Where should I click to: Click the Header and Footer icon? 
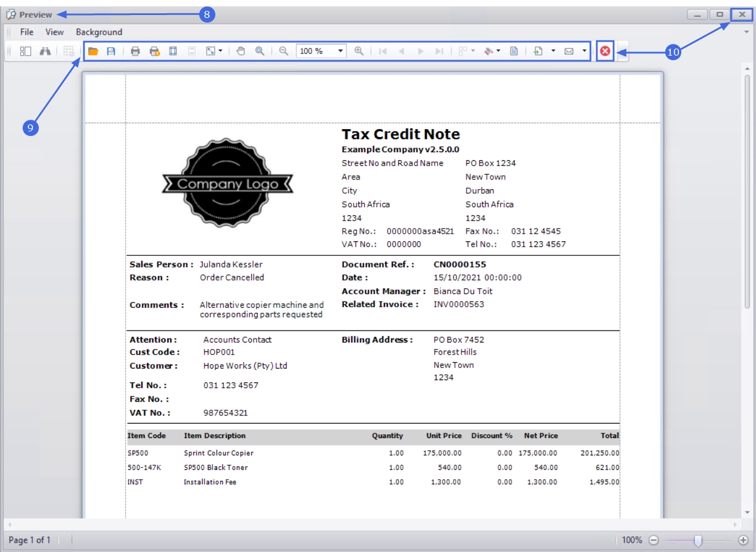pos(192,51)
